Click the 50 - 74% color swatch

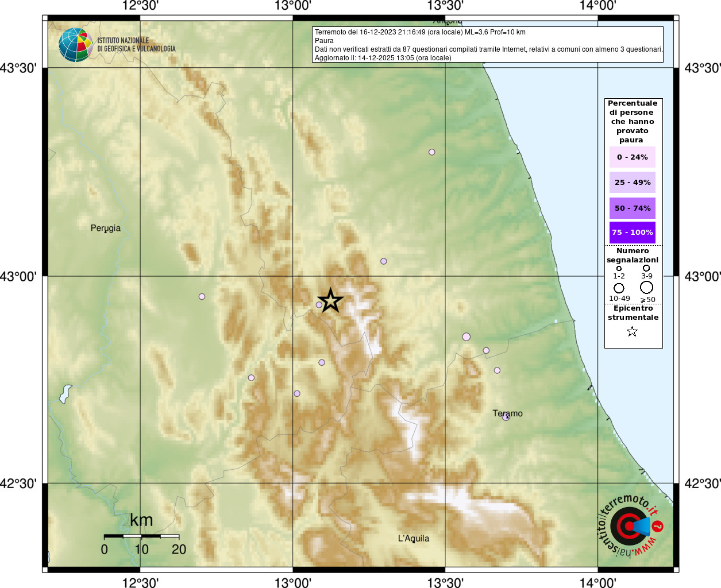[633, 208]
